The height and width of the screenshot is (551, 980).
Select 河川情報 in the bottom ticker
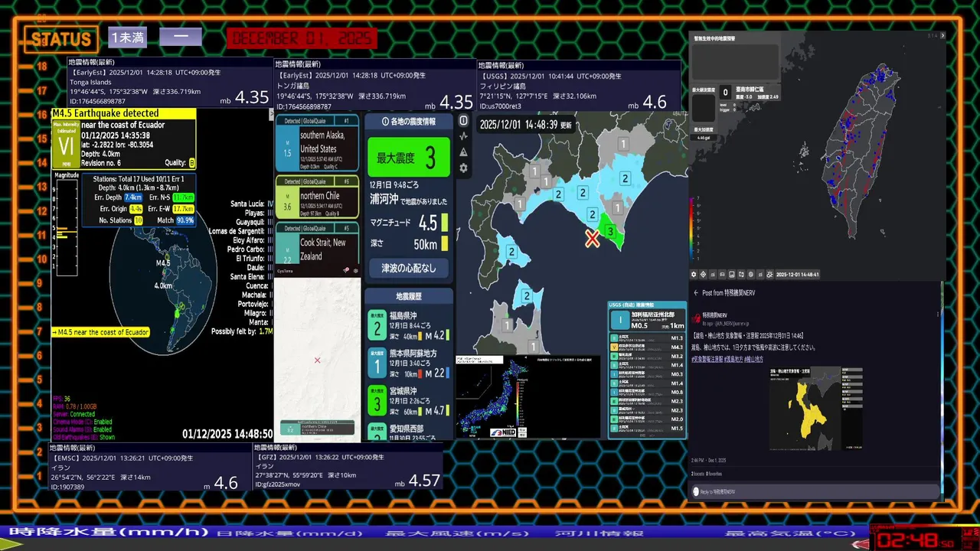pos(599,533)
